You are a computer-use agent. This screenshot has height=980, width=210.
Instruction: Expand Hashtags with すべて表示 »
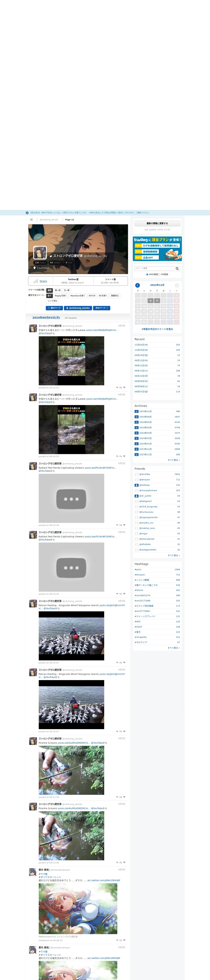point(174,648)
